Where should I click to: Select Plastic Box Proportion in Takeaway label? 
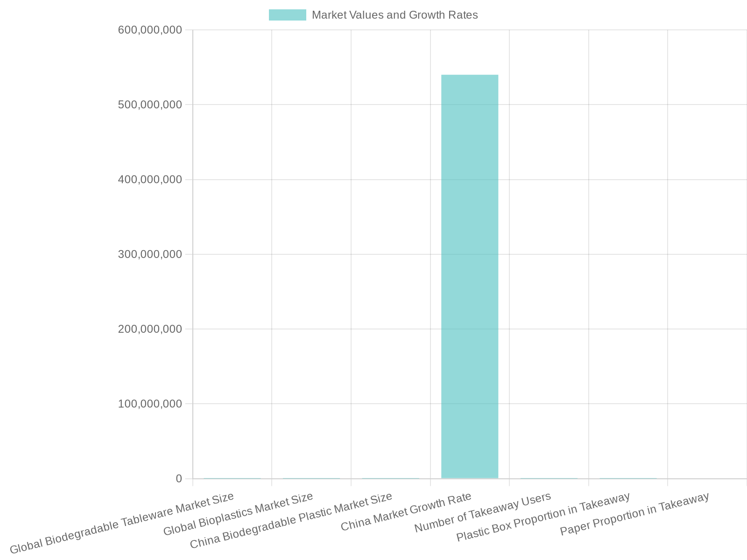click(x=543, y=517)
